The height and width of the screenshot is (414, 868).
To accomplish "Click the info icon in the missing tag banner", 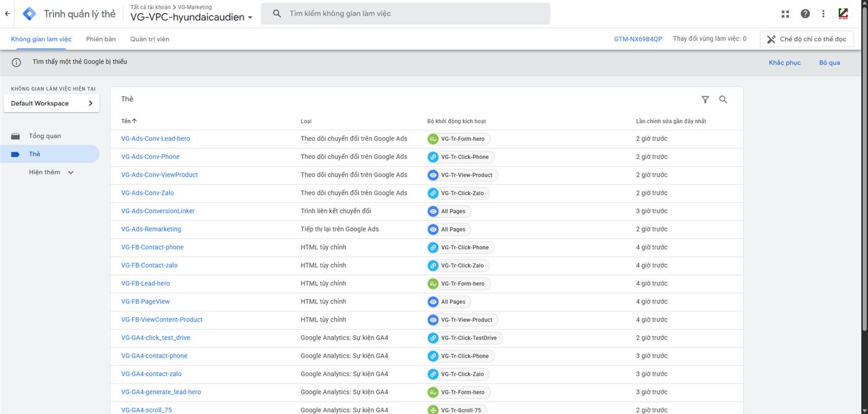I will (x=17, y=62).
